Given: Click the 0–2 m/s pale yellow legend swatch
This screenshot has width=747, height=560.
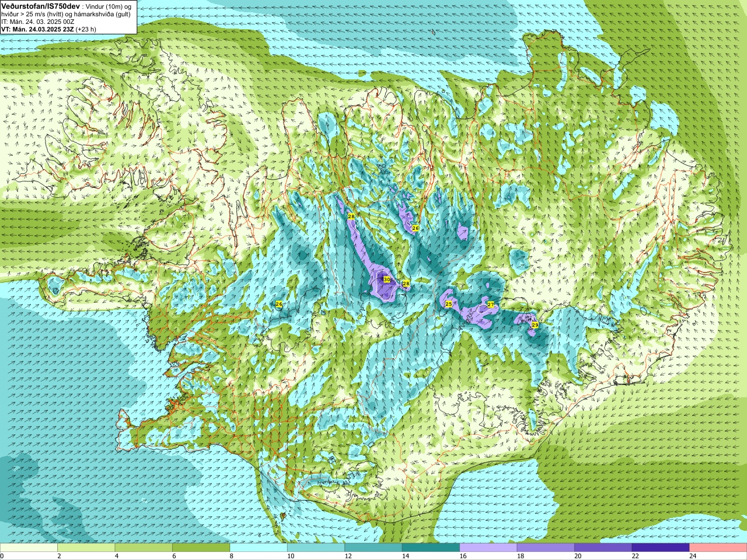Looking at the screenshot, I should [x=29, y=548].
